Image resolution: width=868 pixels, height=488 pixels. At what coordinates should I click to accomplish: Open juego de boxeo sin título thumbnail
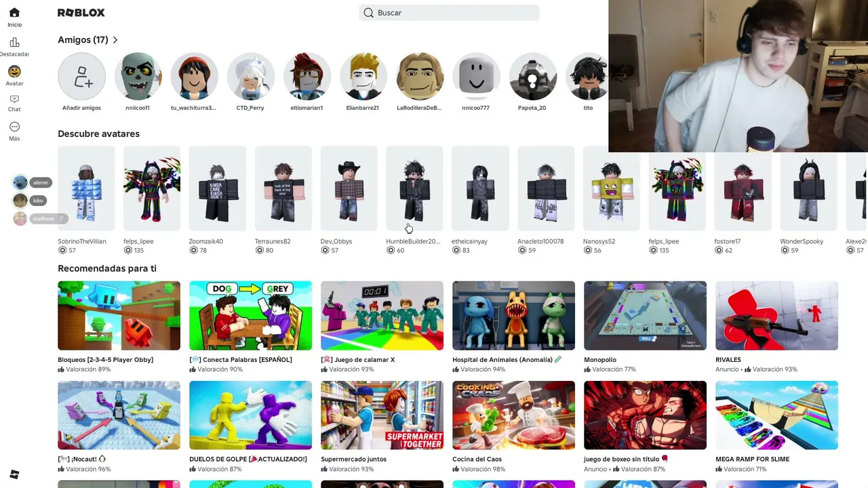(x=645, y=415)
